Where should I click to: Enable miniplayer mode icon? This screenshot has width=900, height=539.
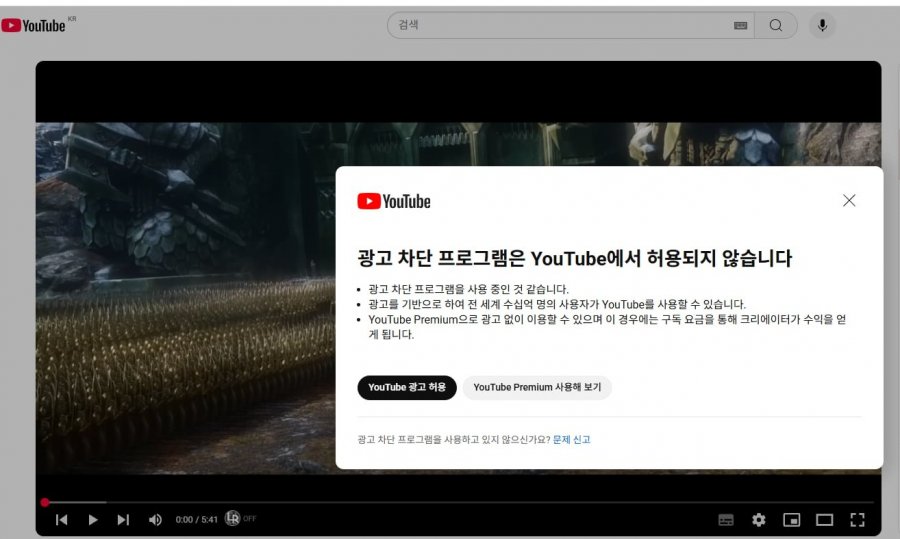point(792,519)
